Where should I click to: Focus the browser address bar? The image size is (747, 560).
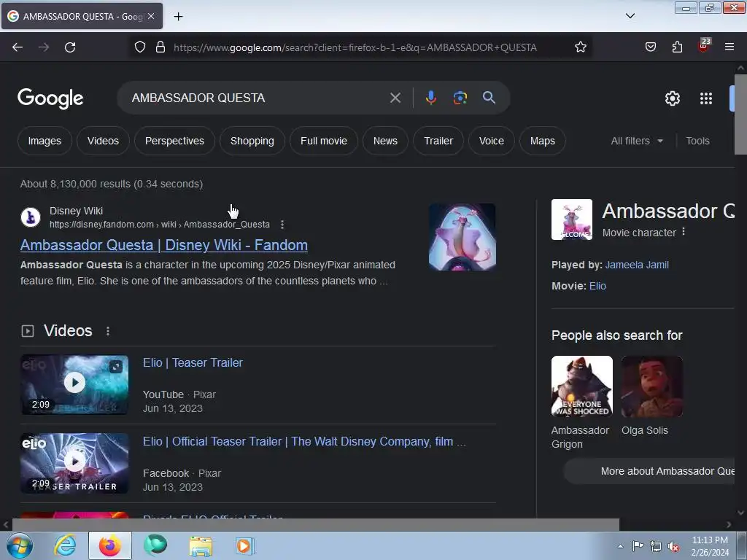point(355,47)
